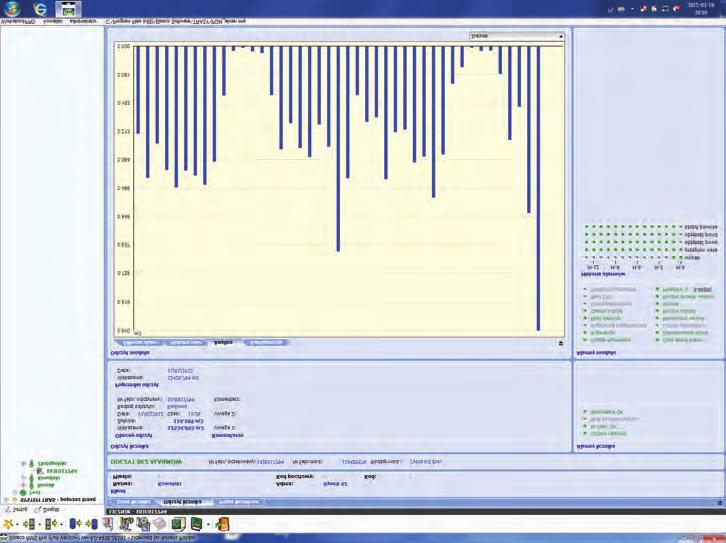Click the networked computers toolbar icon

144,524
